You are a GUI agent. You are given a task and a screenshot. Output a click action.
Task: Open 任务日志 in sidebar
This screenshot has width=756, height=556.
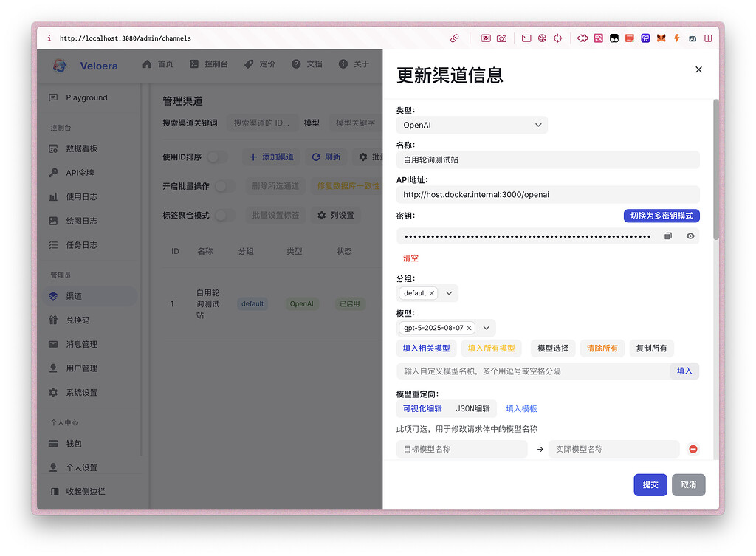(81, 245)
